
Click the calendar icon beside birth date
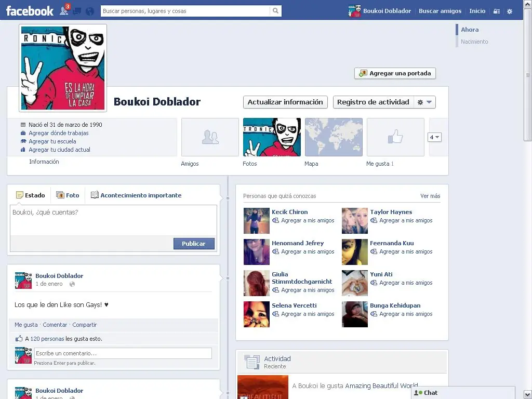tap(23, 125)
